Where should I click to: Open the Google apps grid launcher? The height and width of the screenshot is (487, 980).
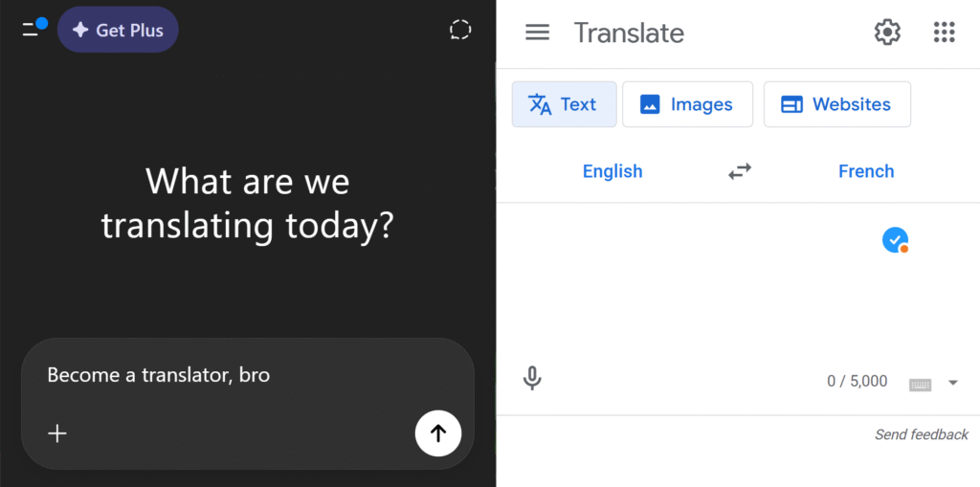(x=944, y=33)
